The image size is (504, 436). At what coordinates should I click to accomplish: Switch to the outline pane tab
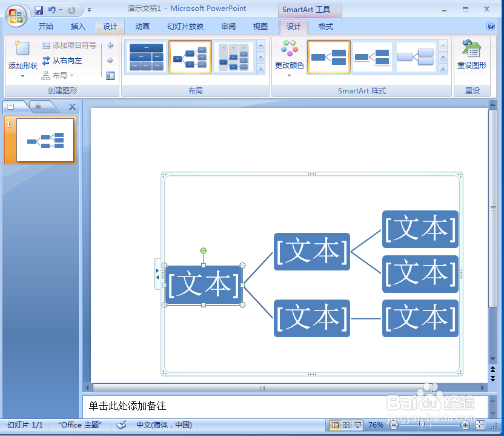pyautogui.click(x=38, y=107)
